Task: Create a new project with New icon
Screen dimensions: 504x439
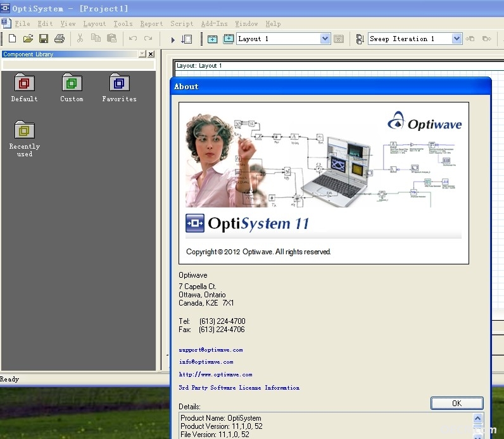Action: click(12, 39)
